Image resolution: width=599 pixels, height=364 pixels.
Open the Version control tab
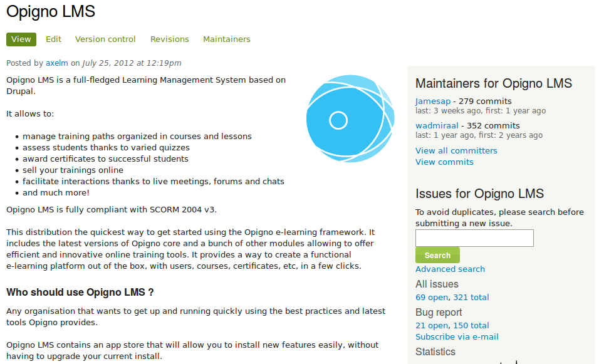pos(105,39)
